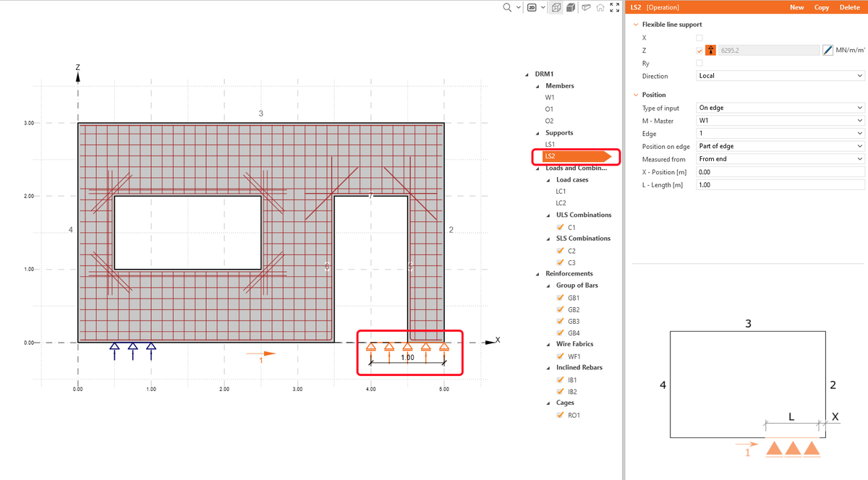Enable the Ry flexible line support checkbox
868x480 pixels.
(699, 63)
